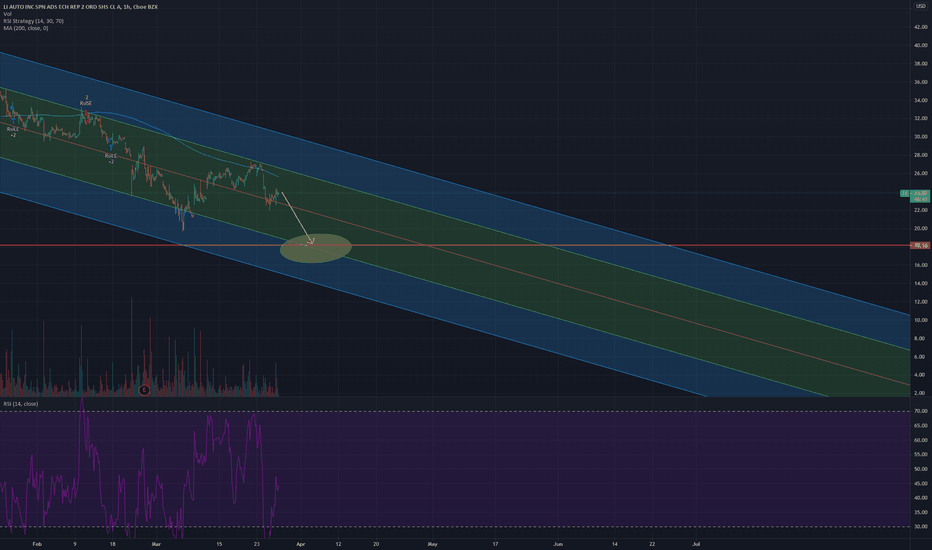Click the 28.00 price axis label
The image size is (932, 550).
(x=921, y=155)
